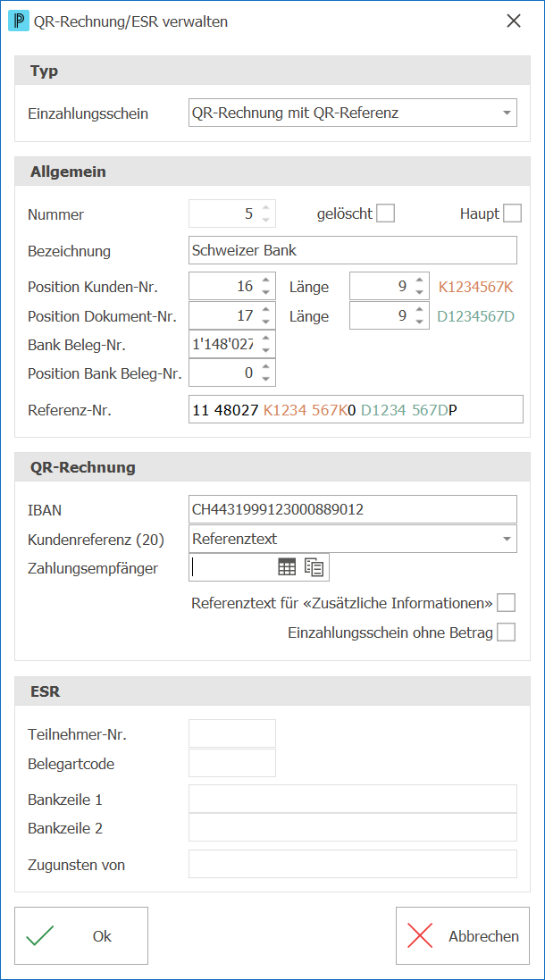Click the Bankzeile 2 field

pos(353,827)
